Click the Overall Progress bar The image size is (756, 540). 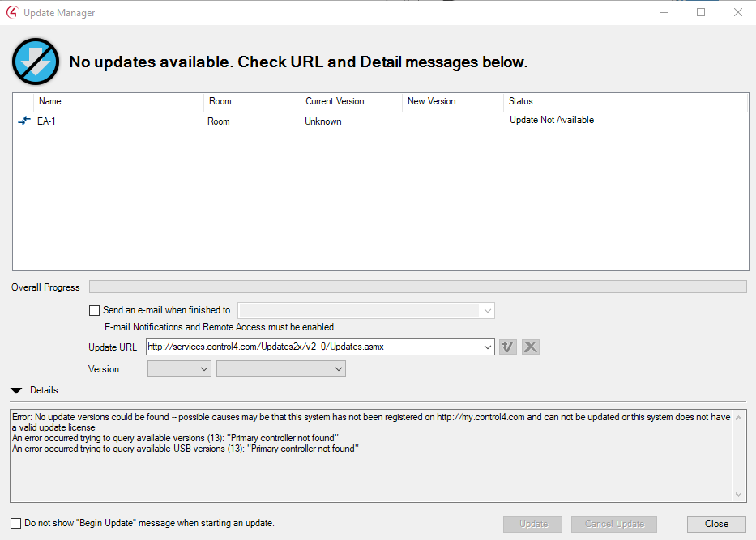(418, 287)
